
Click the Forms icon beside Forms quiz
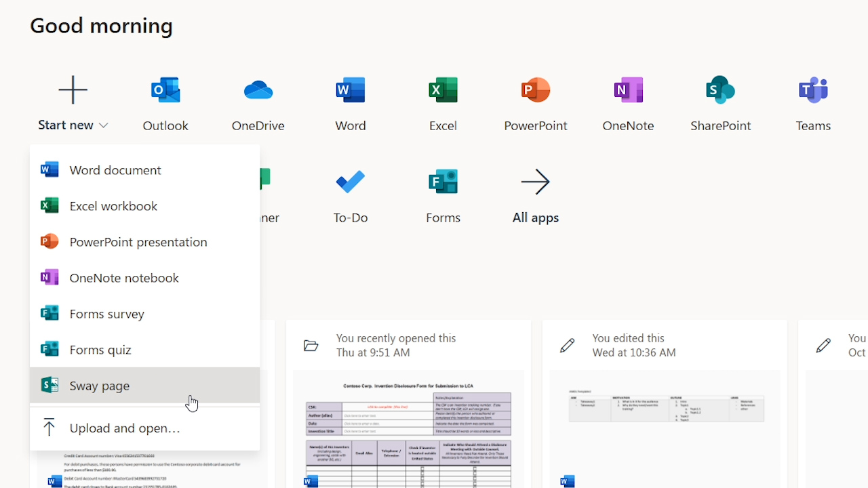[50, 349]
